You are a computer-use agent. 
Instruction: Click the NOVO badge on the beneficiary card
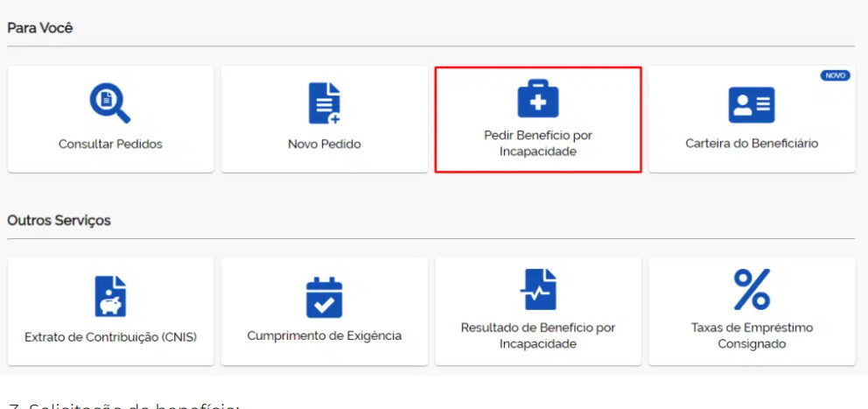pyautogui.click(x=835, y=76)
